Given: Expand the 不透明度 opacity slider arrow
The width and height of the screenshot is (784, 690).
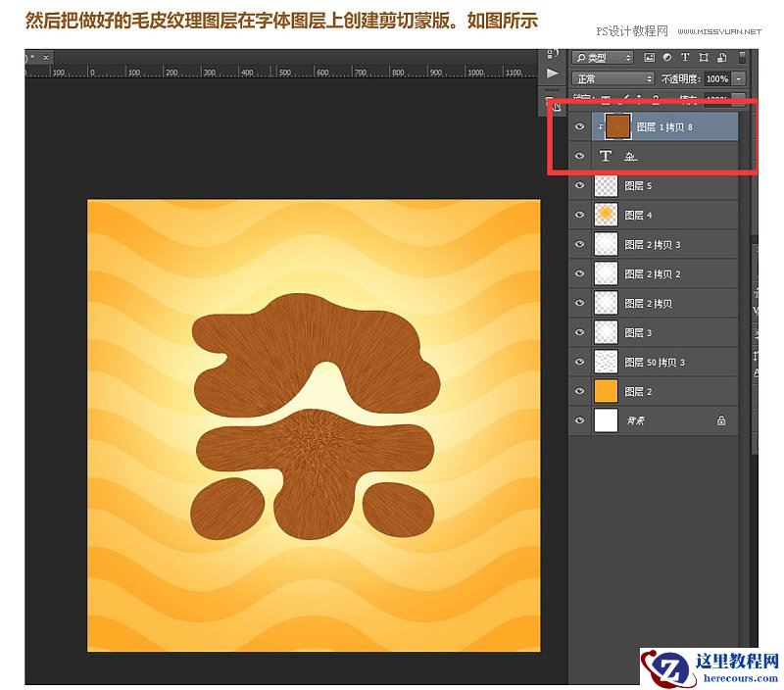Looking at the screenshot, I should 739,78.
